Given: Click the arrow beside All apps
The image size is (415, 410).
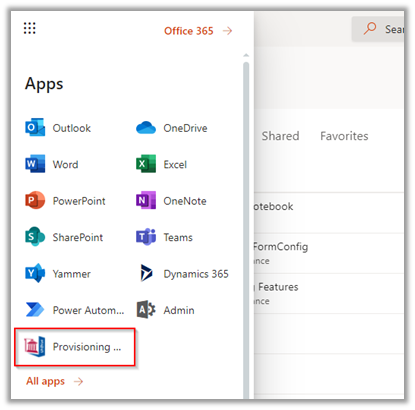Looking at the screenshot, I should coord(78,381).
